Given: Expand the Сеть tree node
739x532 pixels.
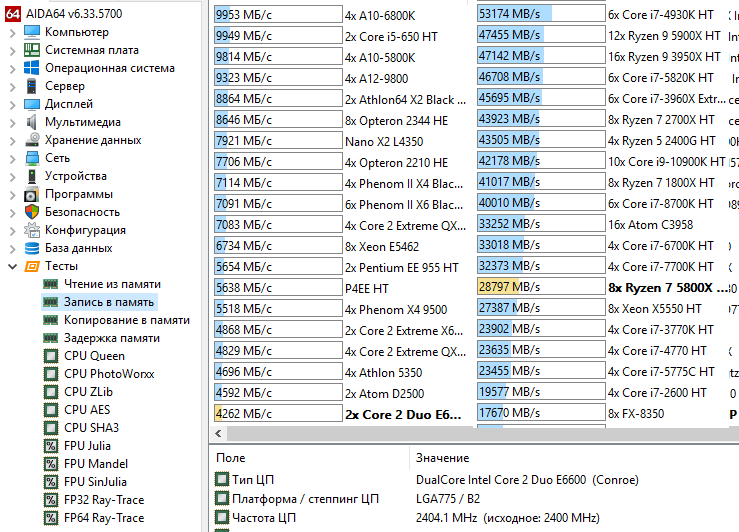Looking at the screenshot, I should click(13, 158).
